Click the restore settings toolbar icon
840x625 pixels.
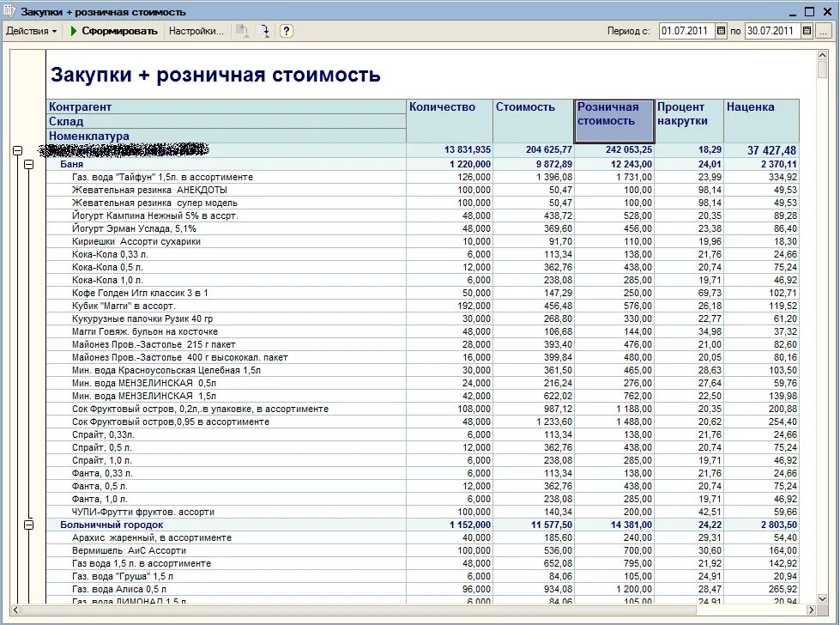[243, 31]
